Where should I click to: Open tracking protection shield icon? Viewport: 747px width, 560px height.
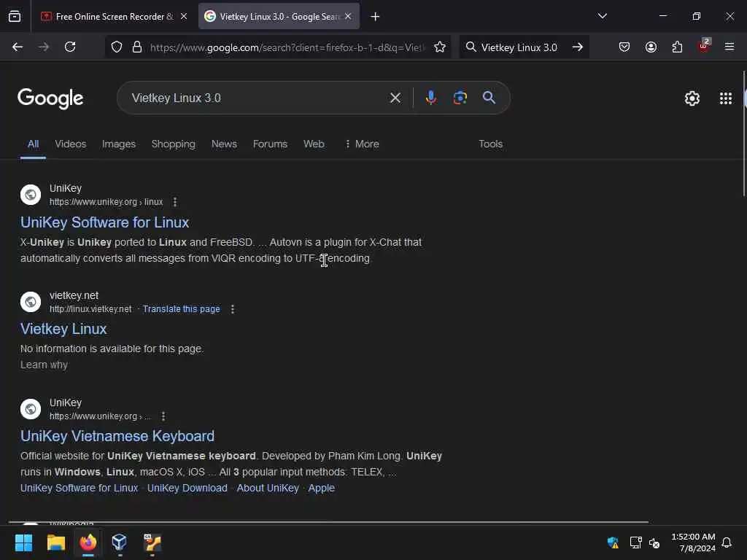click(x=117, y=47)
